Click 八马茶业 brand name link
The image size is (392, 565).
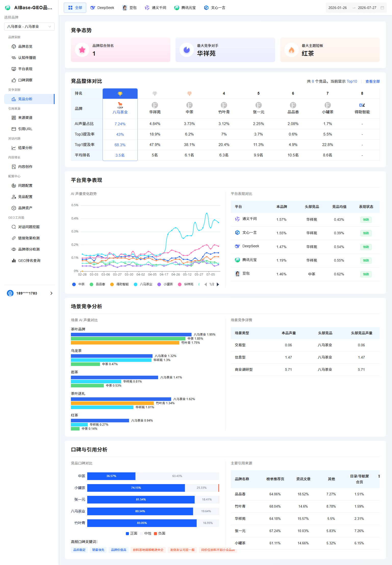tap(120, 112)
